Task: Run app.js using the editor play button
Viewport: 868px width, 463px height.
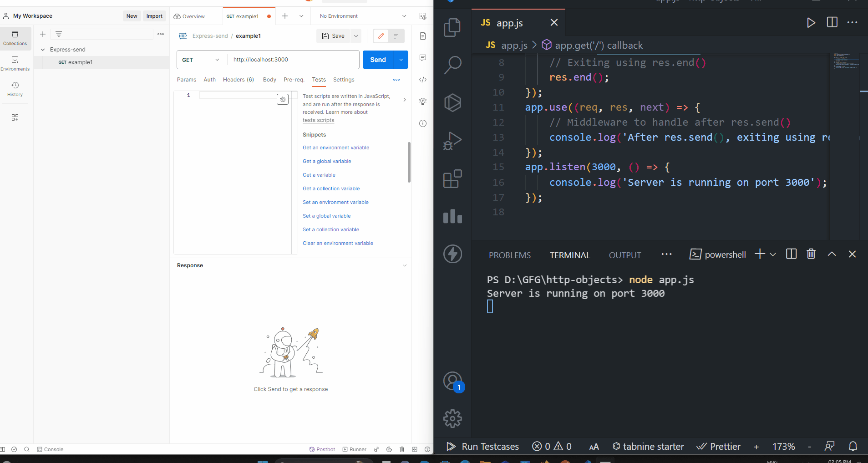Action: 812,22
